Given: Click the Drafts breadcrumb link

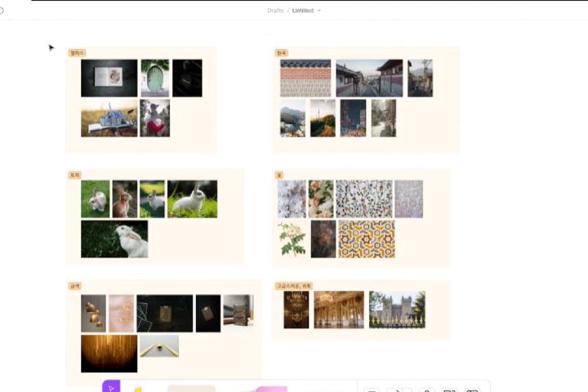Looking at the screenshot, I should (275, 11).
